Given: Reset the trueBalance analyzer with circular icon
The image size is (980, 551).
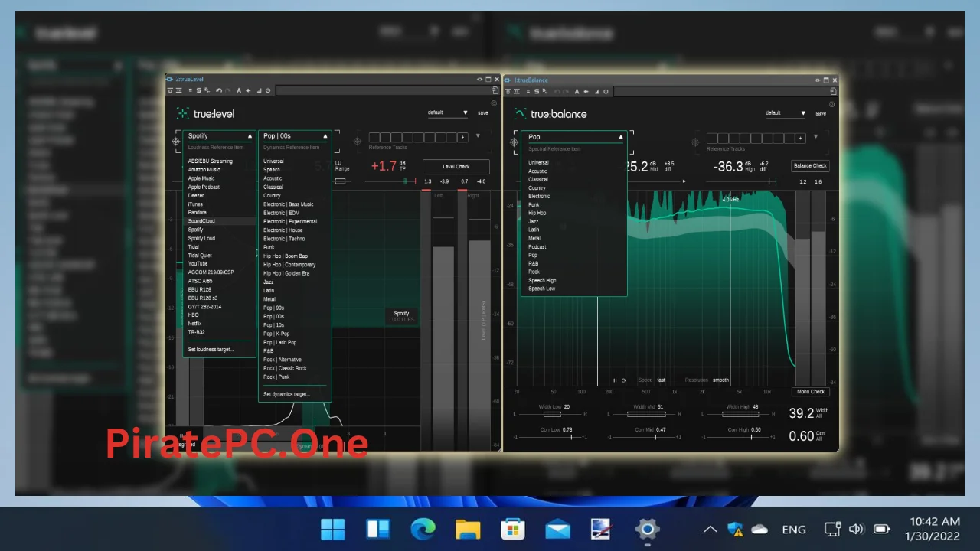Looking at the screenshot, I should (x=623, y=380).
